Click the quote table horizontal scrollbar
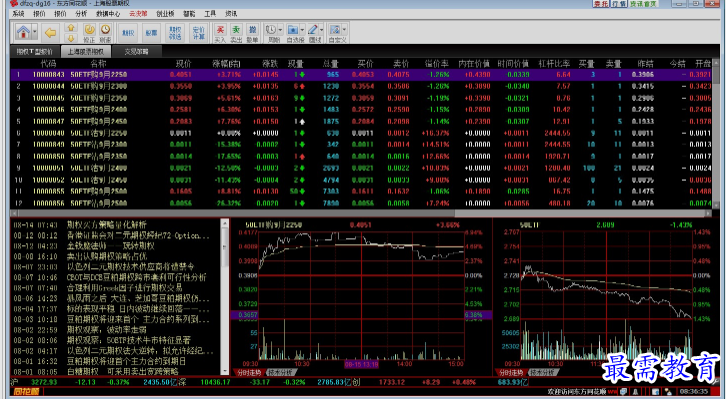The width and height of the screenshot is (726, 399). coord(361,213)
